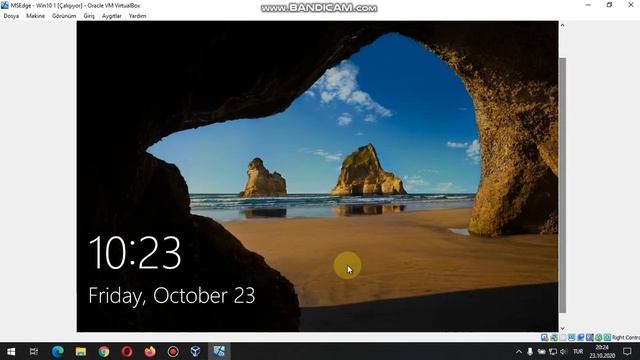The image size is (640, 360).
Task: Click the purple V virtualization status icon
Action: (x=589, y=338)
